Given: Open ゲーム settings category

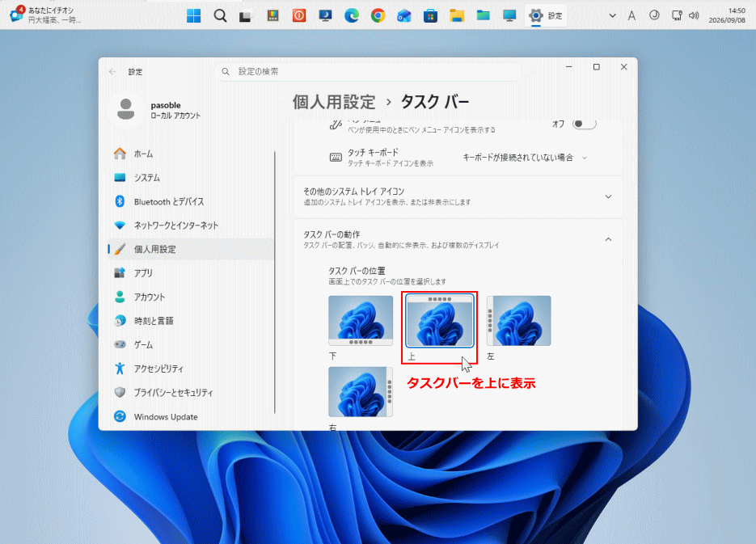Looking at the screenshot, I should 192,344.
